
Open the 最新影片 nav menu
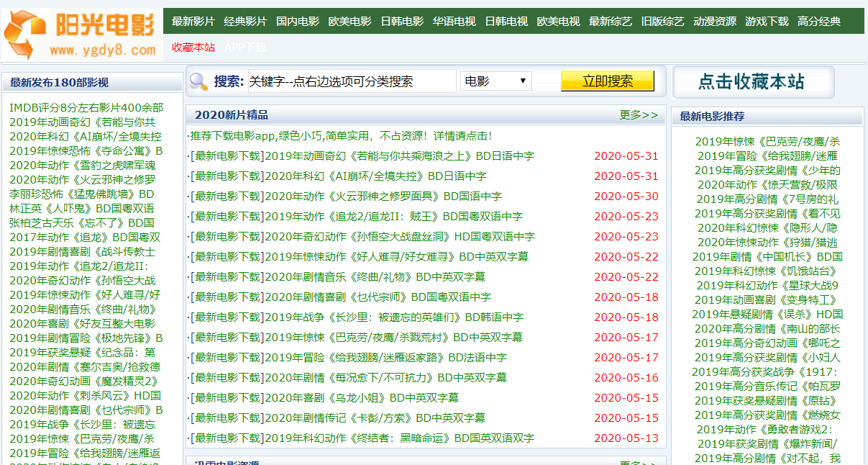193,21
